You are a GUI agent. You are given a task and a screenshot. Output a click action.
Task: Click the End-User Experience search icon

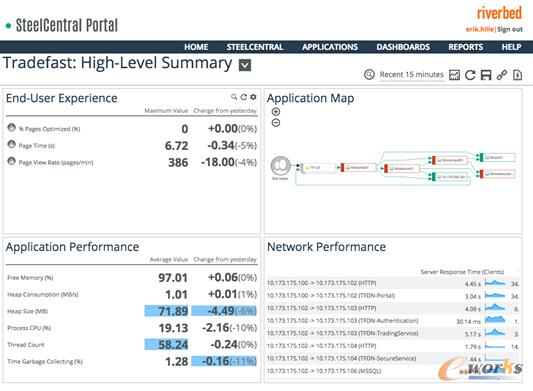pyautogui.click(x=234, y=97)
